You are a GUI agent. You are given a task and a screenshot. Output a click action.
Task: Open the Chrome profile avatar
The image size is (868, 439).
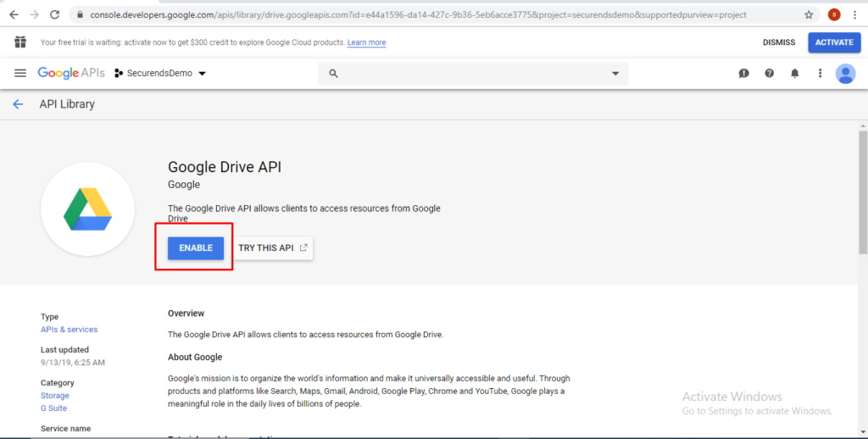834,15
